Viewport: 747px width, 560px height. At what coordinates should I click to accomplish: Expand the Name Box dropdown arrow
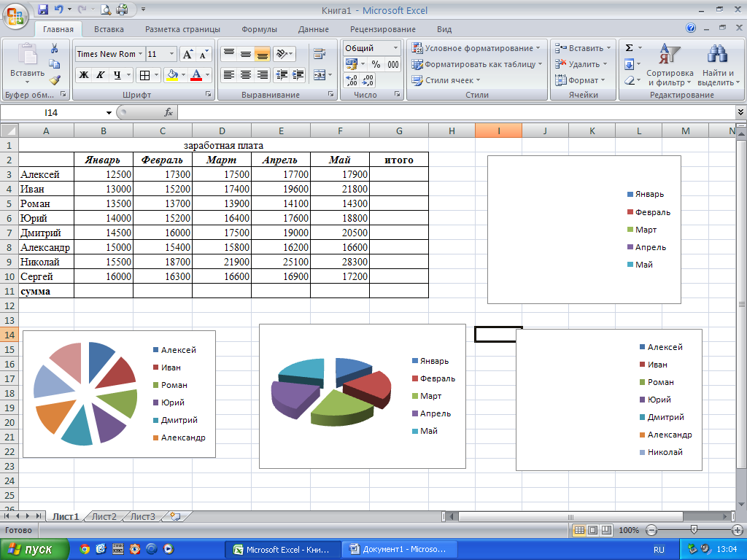pos(109,113)
